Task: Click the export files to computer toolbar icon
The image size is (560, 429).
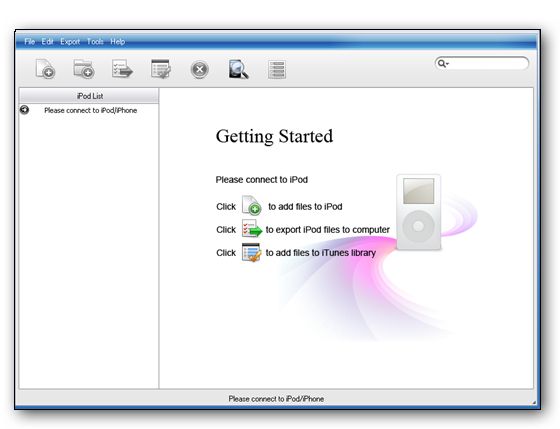Action: click(x=122, y=69)
